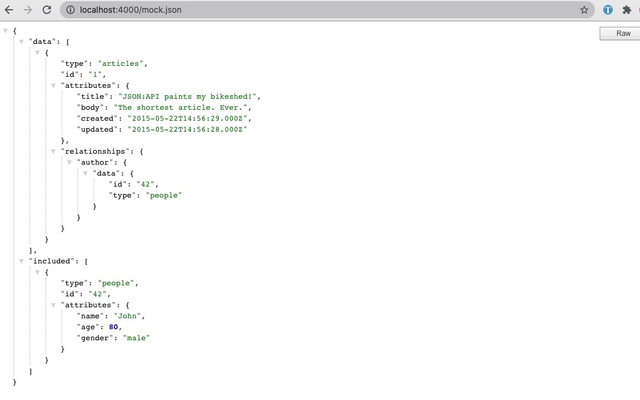The image size is (640, 400).
Task: Click the age value 80
Action: (x=115, y=326)
